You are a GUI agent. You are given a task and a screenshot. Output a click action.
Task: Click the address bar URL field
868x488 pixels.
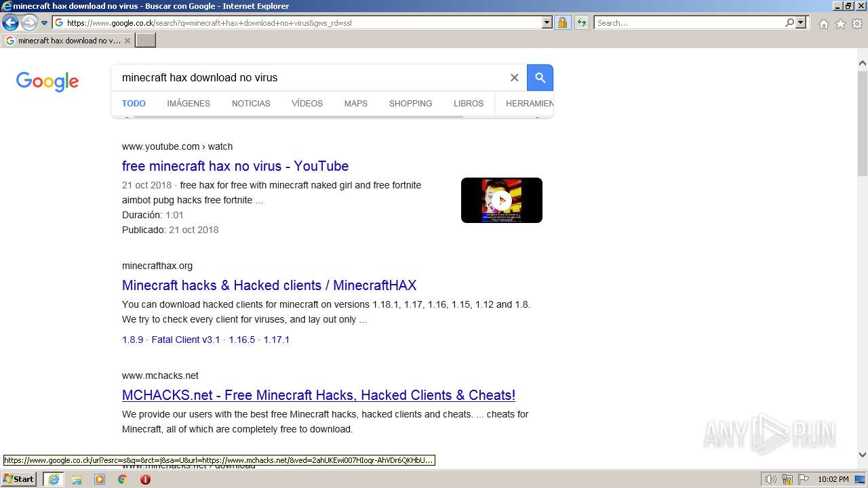[297, 22]
